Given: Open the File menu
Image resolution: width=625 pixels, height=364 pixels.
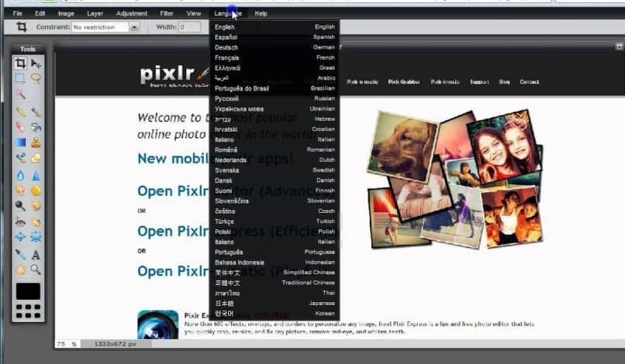Looking at the screenshot, I should pos(18,13).
